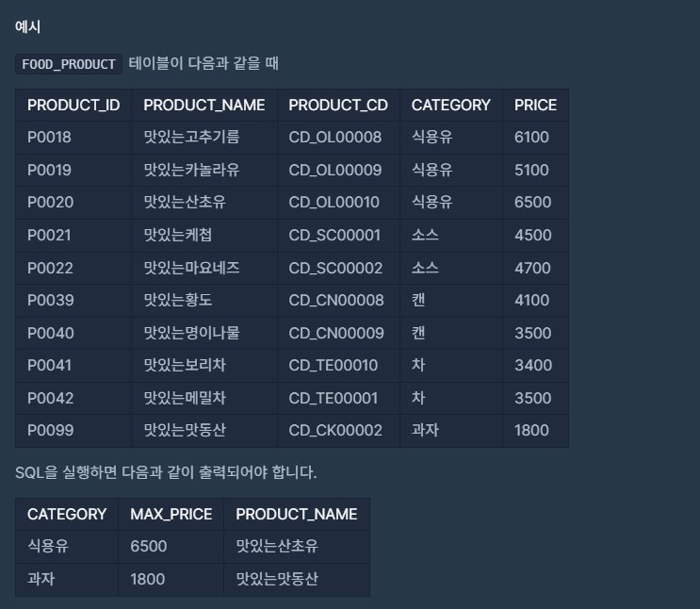The image size is (700, 609).
Task: Click the price 4500 cell
Action: click(536, 235)
